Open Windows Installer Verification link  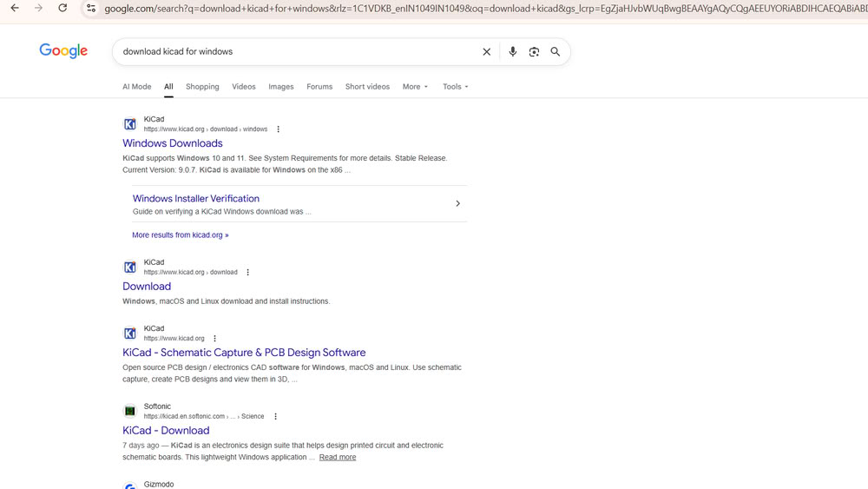pos(195,198)
